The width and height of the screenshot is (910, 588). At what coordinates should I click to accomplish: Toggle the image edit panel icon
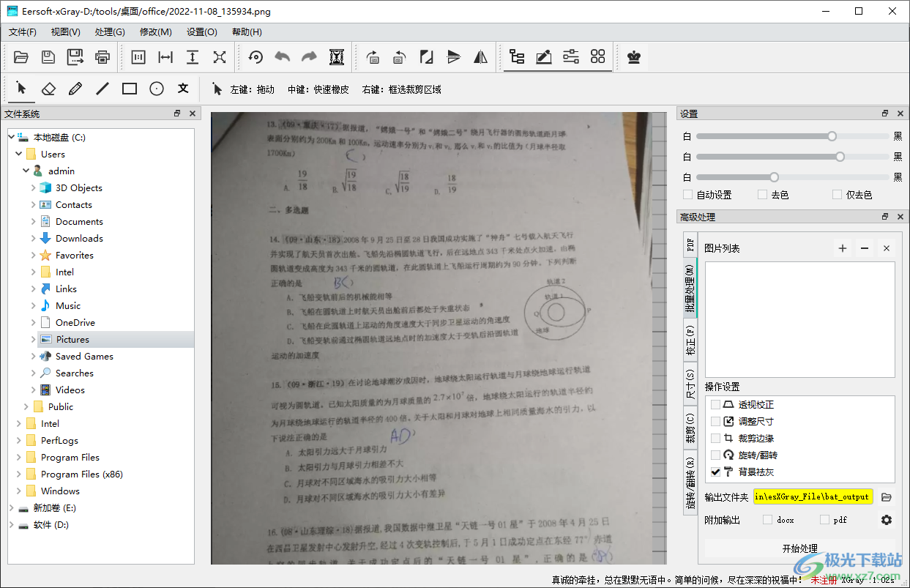[x=544, y=57]
